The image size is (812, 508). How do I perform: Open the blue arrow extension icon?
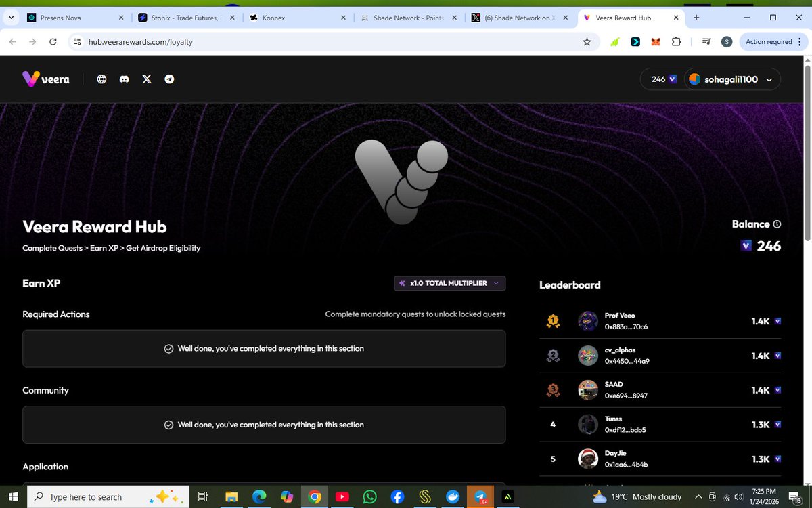point(635,41)
